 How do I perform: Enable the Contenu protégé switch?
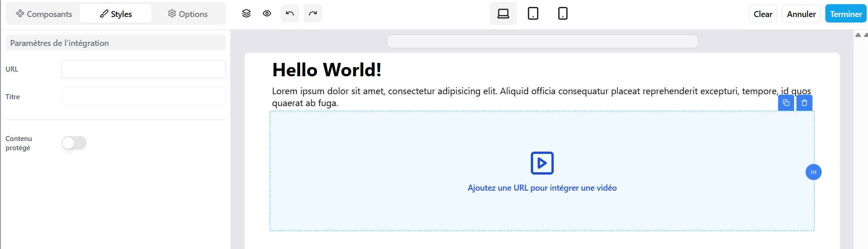pyautogui.click(x=74, y=143)
